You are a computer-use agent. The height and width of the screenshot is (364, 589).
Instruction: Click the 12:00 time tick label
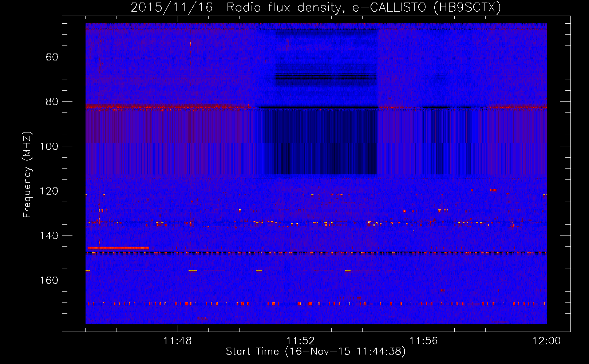click(x=547, y=341)
